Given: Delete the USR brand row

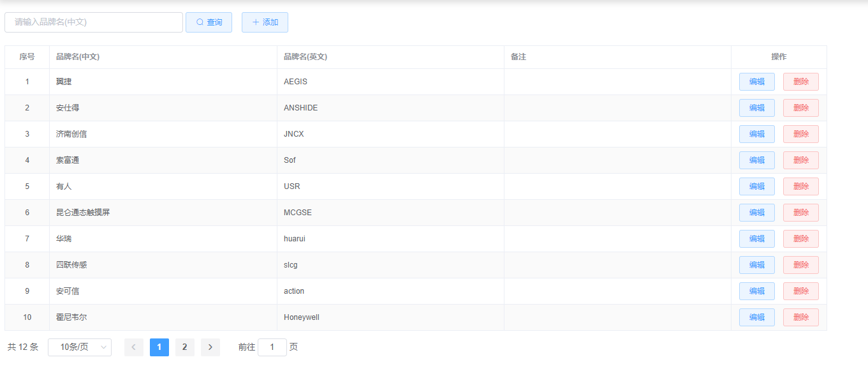Looking at the screenshot, I should point(800,186).
